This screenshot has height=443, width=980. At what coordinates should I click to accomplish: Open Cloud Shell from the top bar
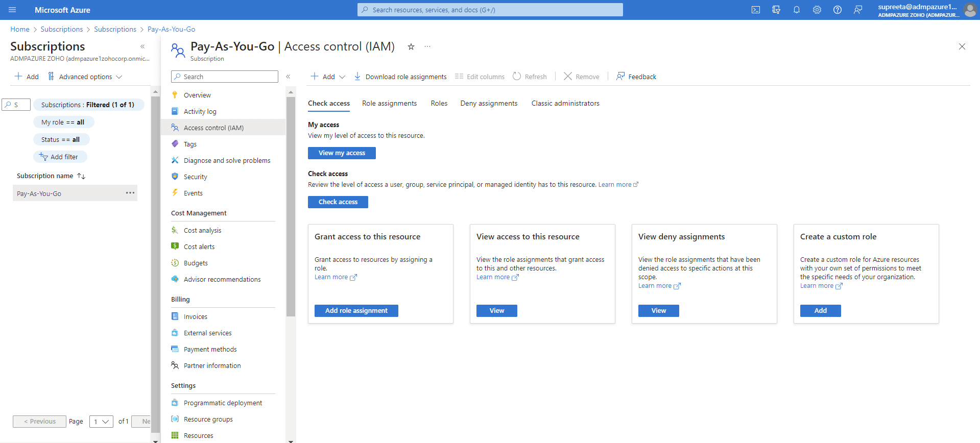point(756,10)
